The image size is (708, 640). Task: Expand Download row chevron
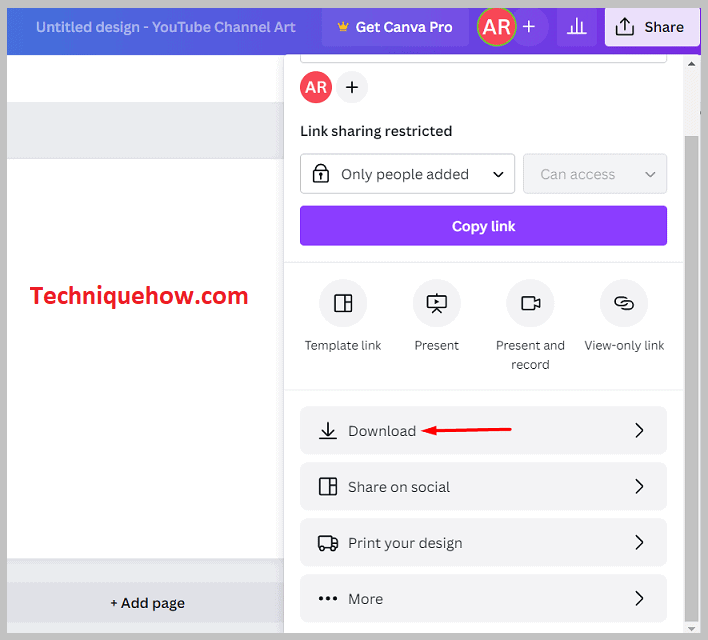639,430
